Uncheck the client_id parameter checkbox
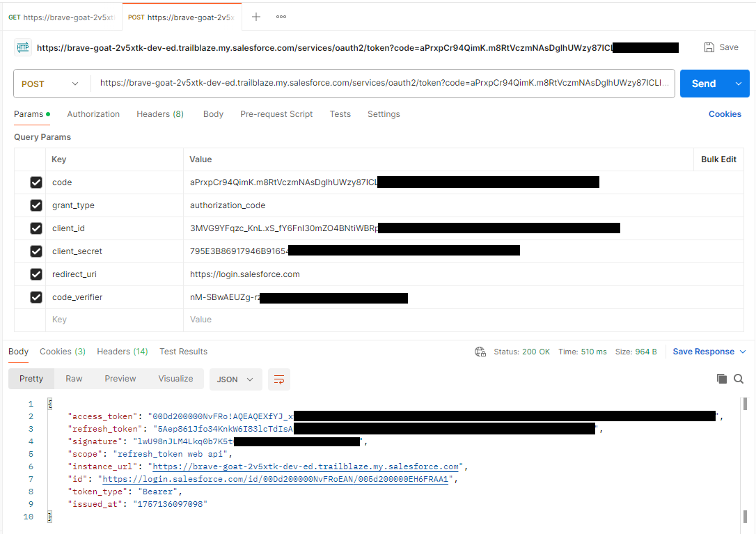 36,228
